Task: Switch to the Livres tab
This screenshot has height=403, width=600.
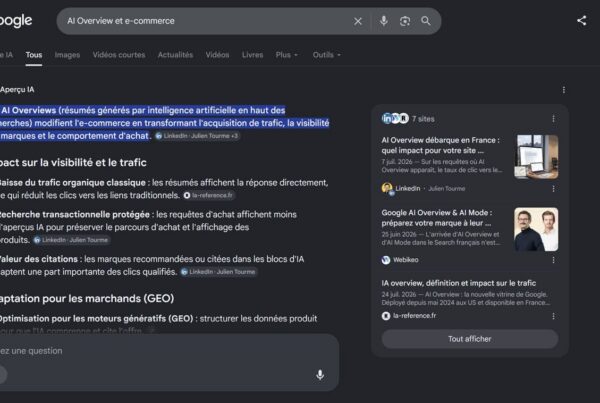Action: pos(253,55)
